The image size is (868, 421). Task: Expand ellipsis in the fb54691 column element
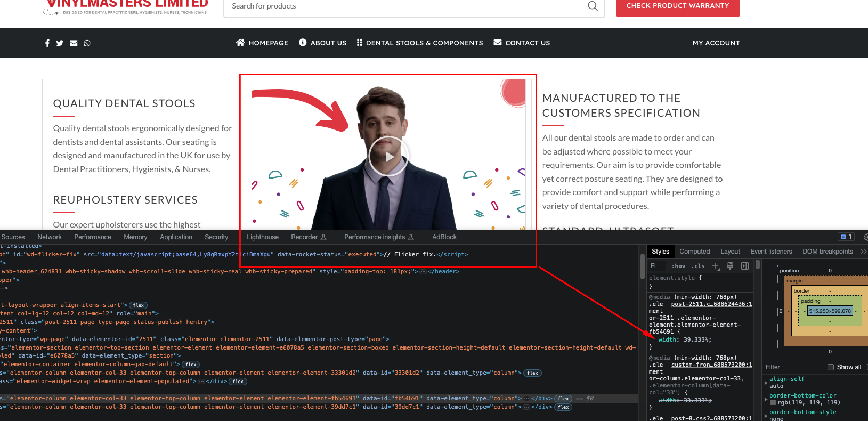pos(526,399)
